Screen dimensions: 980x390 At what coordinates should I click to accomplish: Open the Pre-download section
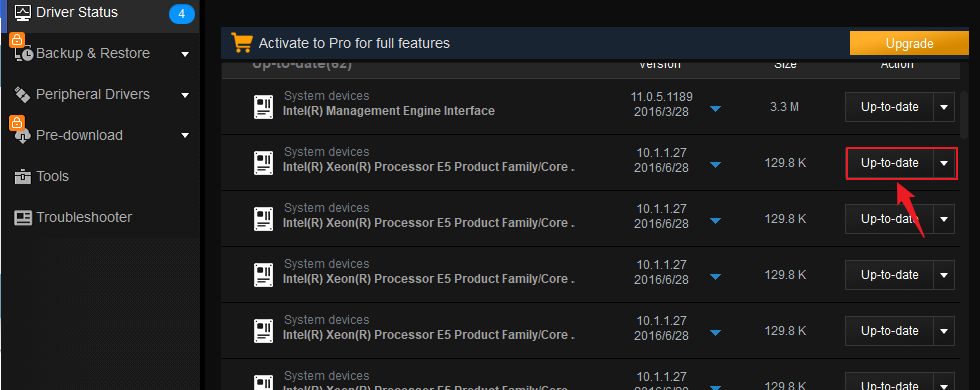click(79, 136)
